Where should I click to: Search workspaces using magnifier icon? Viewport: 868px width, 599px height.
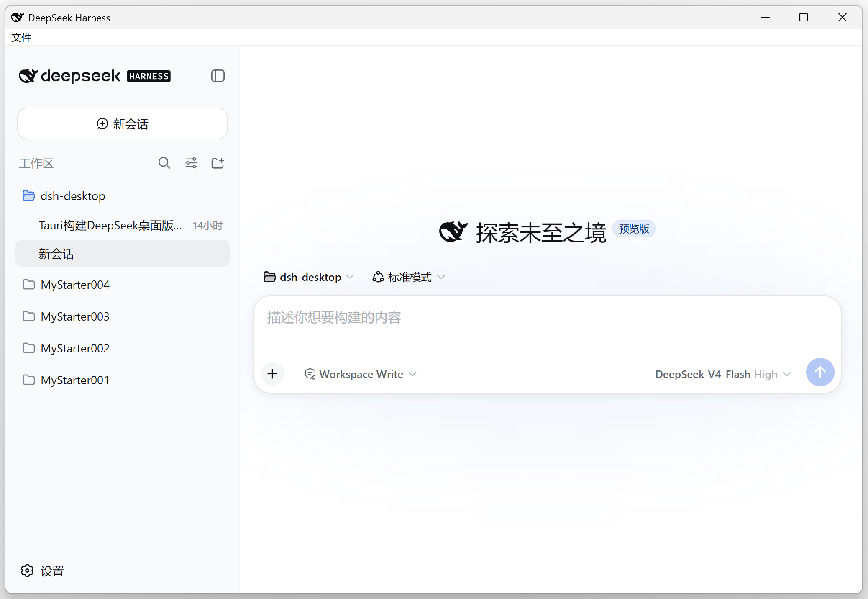164,163
